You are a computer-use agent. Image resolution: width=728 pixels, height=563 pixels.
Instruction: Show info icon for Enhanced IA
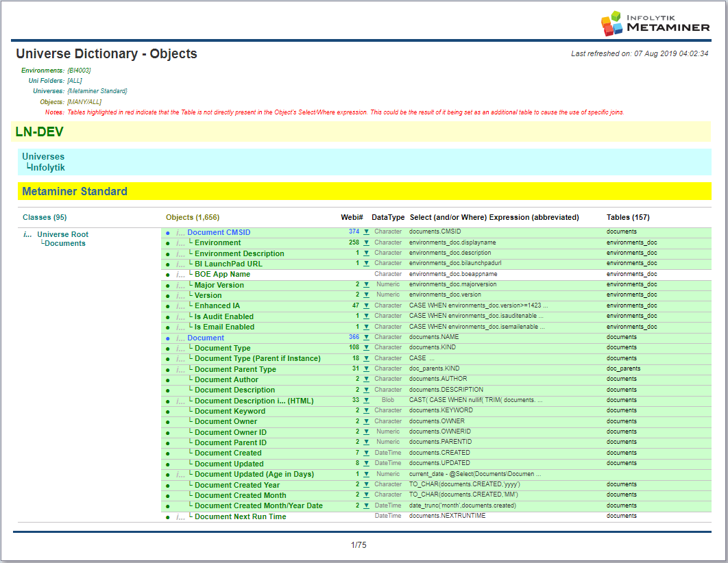pos(180,306)
